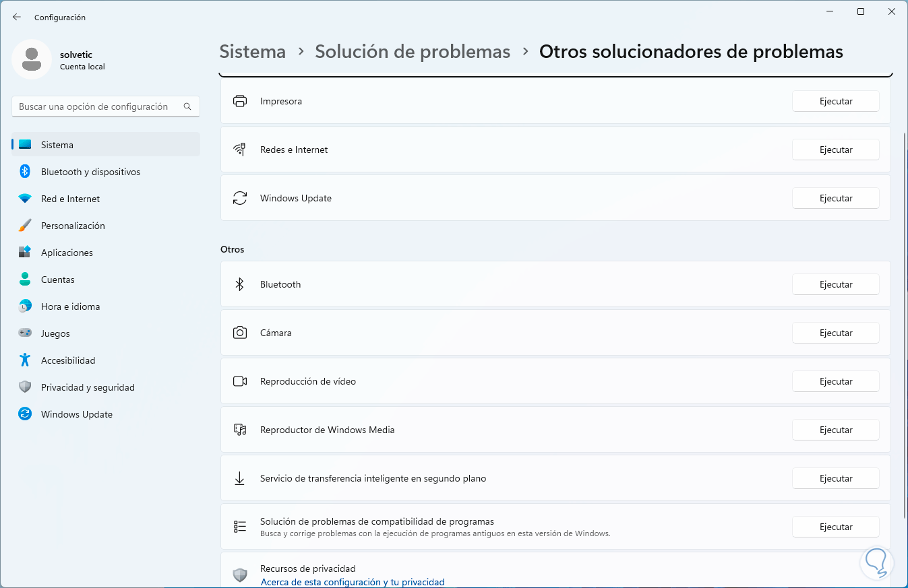
Task: Select Juegos in the sidebar
Action: click(106, 333)
